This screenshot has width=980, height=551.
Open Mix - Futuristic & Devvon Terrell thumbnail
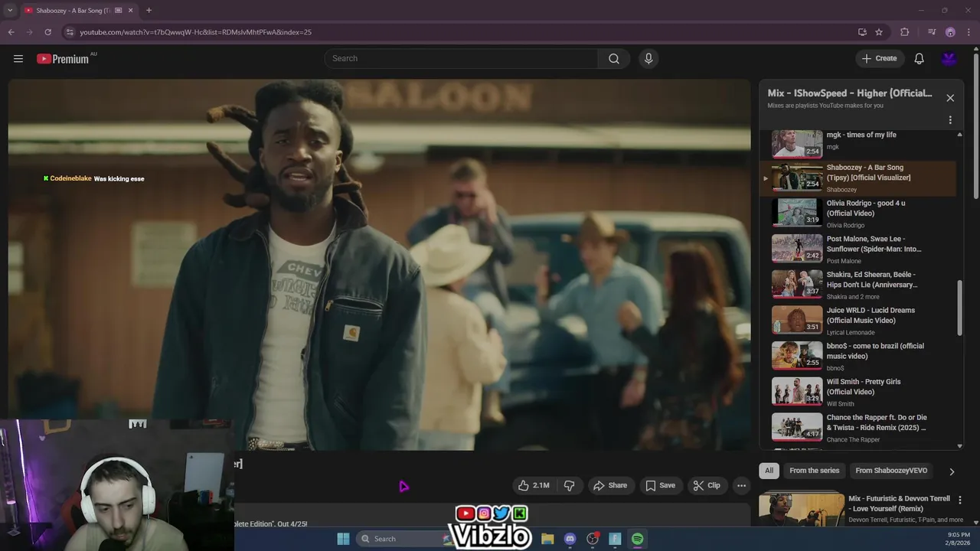tap(801, 509)
